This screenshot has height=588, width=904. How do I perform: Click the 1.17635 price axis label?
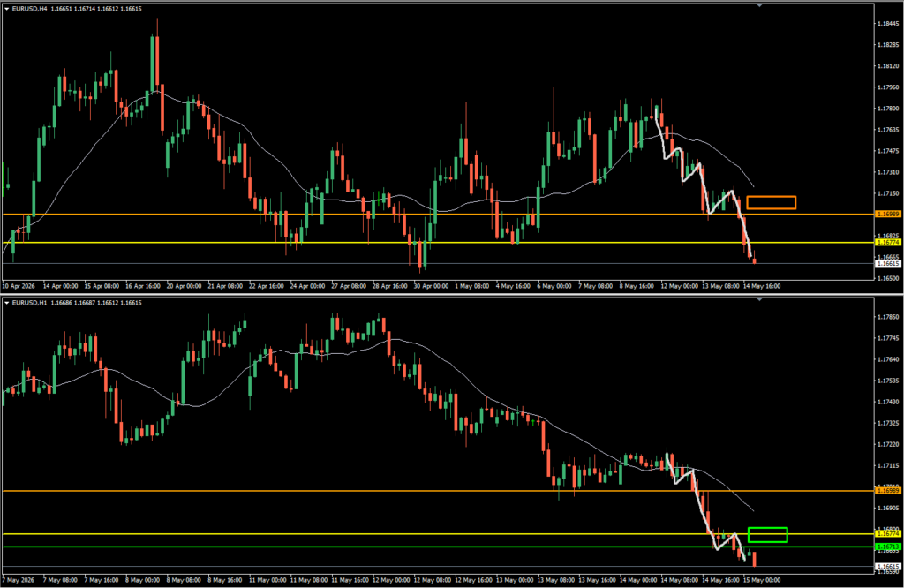click(x=888, y=130)
